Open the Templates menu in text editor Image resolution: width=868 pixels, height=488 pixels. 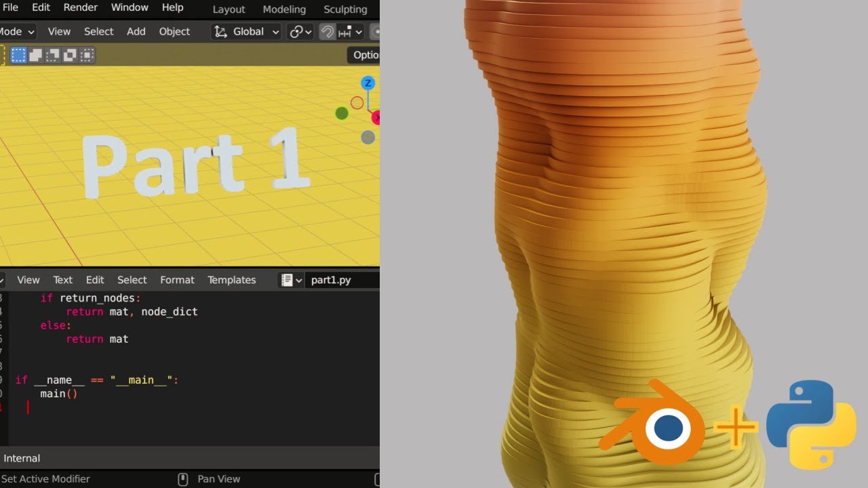pos(231,280)
